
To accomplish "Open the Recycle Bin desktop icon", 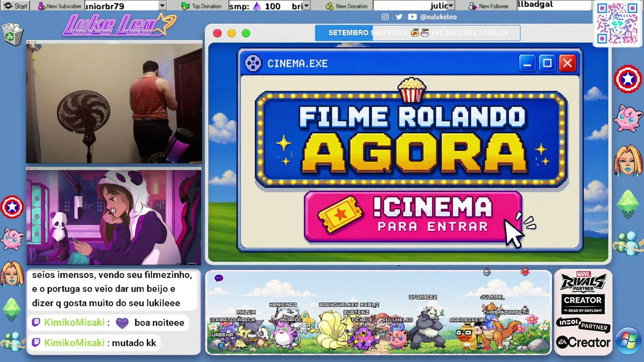I will click(12, 34).
